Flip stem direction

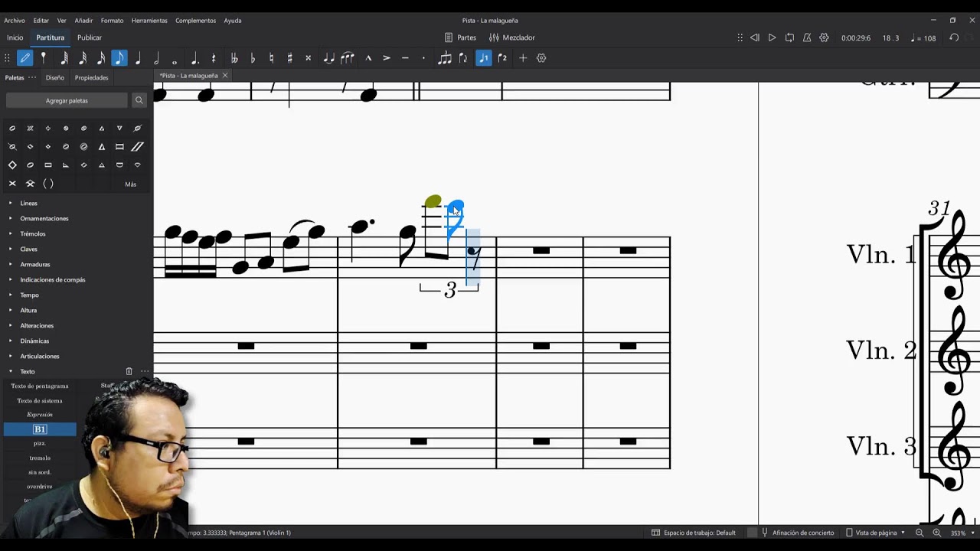click(x=463, y=58)
